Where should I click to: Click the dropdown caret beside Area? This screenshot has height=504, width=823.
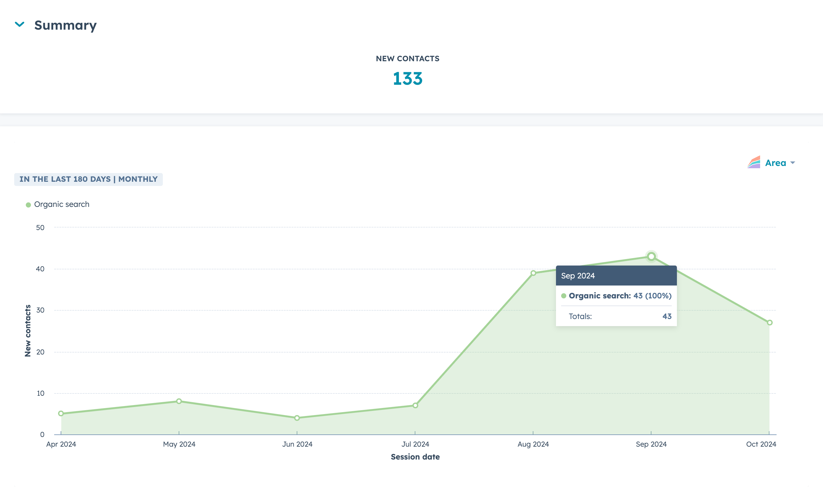pos(793,163)
